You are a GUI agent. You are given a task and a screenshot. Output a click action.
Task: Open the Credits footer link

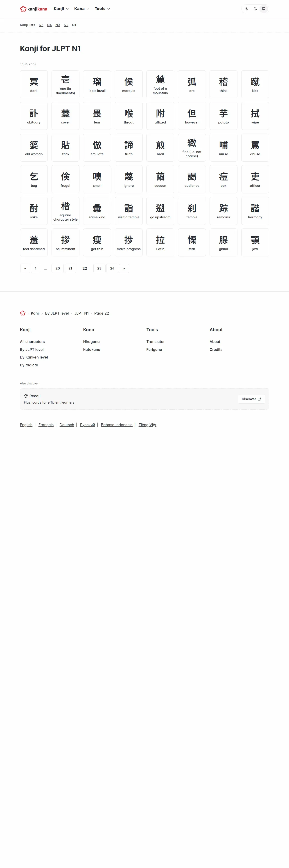(x=216, y=350)
